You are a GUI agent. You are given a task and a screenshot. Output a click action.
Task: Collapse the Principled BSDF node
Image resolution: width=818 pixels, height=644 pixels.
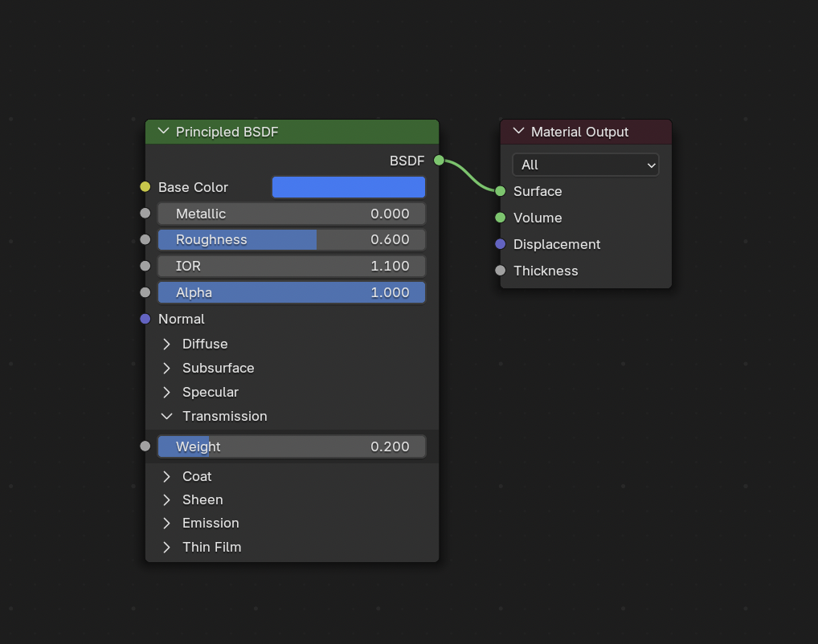pos(164,132)
